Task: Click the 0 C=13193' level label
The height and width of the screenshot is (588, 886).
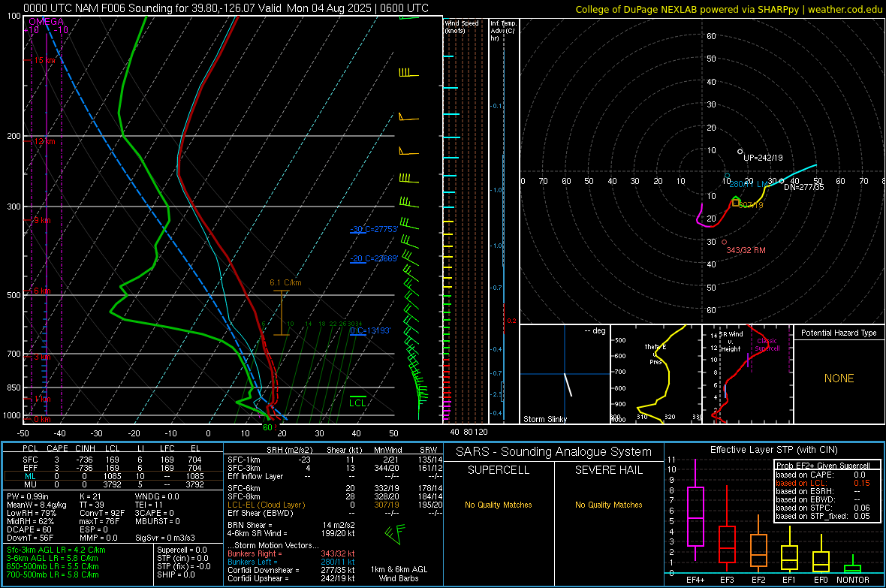Action: [370, 330]
